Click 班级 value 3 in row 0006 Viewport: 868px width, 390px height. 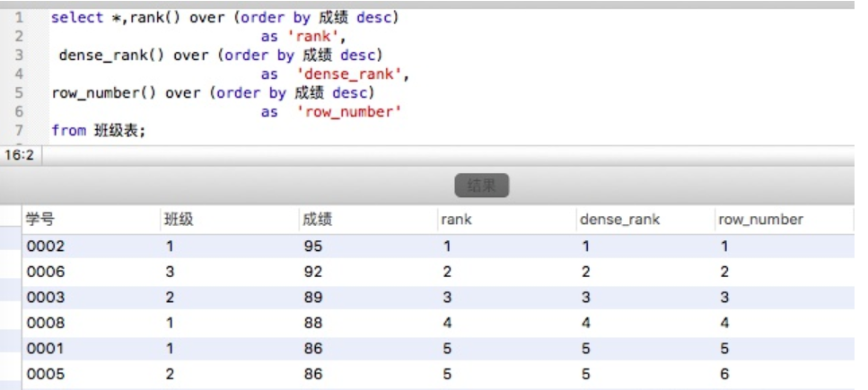(170, 272)
